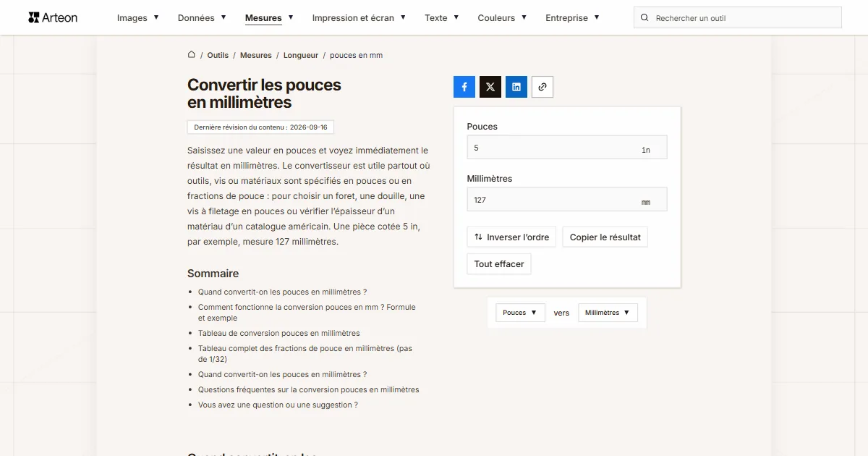Open 'Vous avez une question' summary link
Image resolution: width=868 pixels, height=456 pixels.
coord(278,405)
